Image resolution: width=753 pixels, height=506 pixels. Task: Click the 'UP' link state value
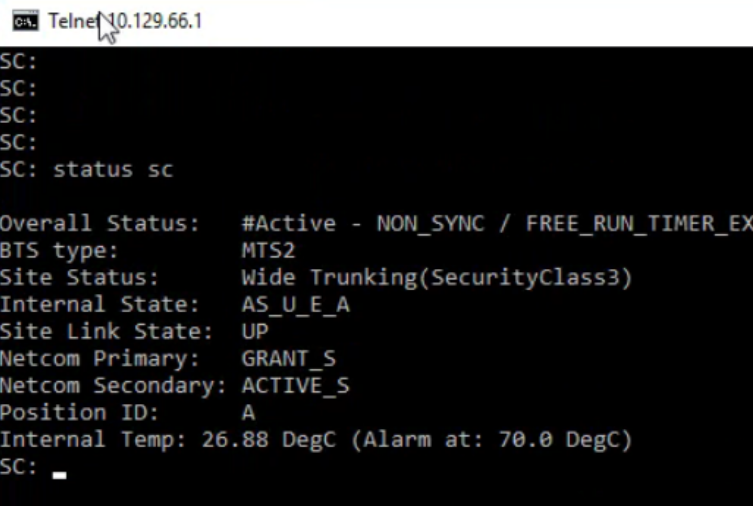(x=255, y=331)
